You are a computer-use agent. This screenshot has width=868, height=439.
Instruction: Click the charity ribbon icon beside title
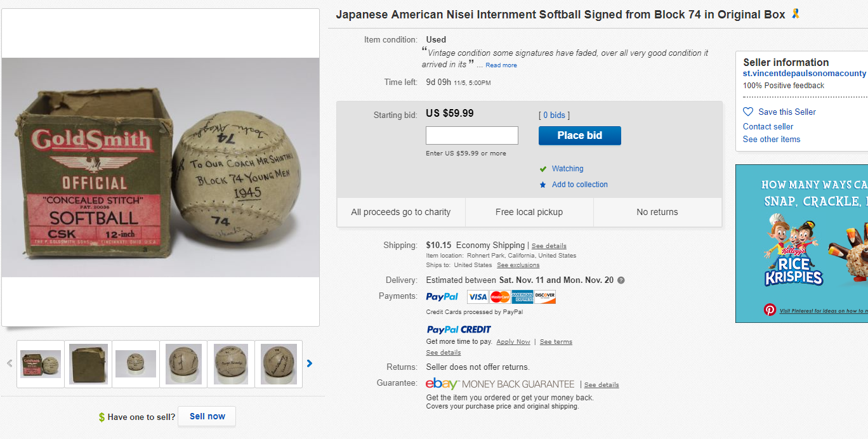pyautogui.click(x=795, y=14)
